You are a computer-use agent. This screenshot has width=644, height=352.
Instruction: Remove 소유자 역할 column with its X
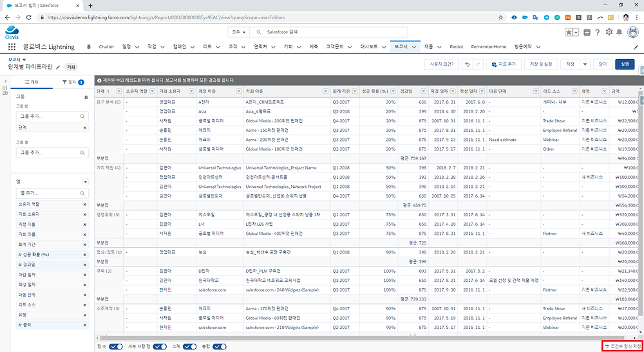(x=84, y=204)
